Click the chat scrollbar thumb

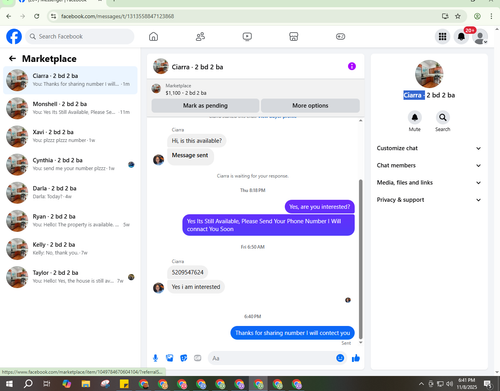pyautogui.click(x=360, y=259)
